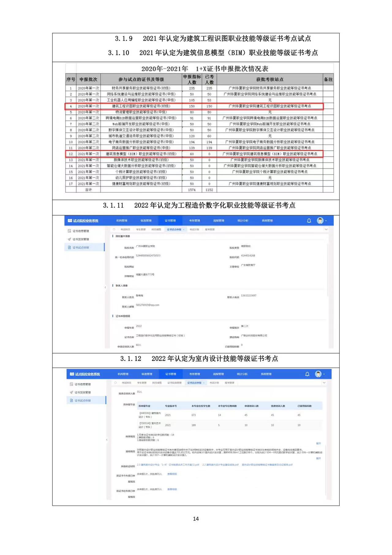Click the notification bell in the lower system screenshot
This screenshot has width=392, height=555.
[x=307, y=374]
